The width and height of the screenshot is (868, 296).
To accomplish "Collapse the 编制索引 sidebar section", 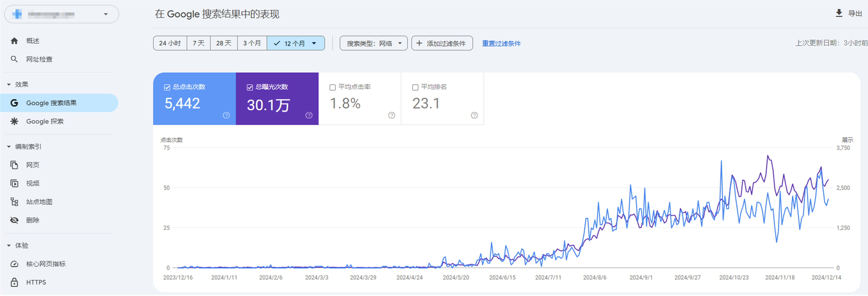I will 9,146.
